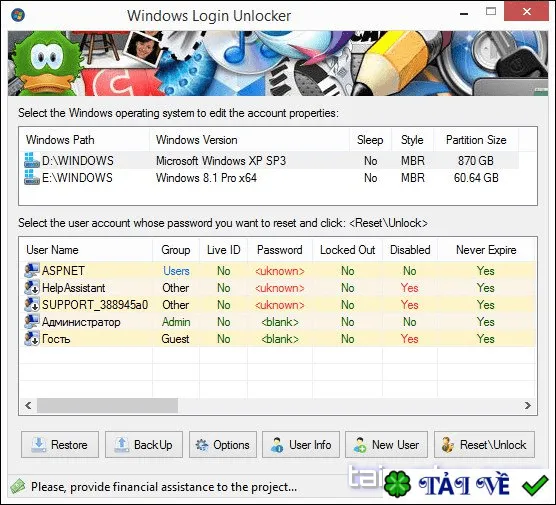
Task: Open User Info for selected account
Action: tap(301, 444)
